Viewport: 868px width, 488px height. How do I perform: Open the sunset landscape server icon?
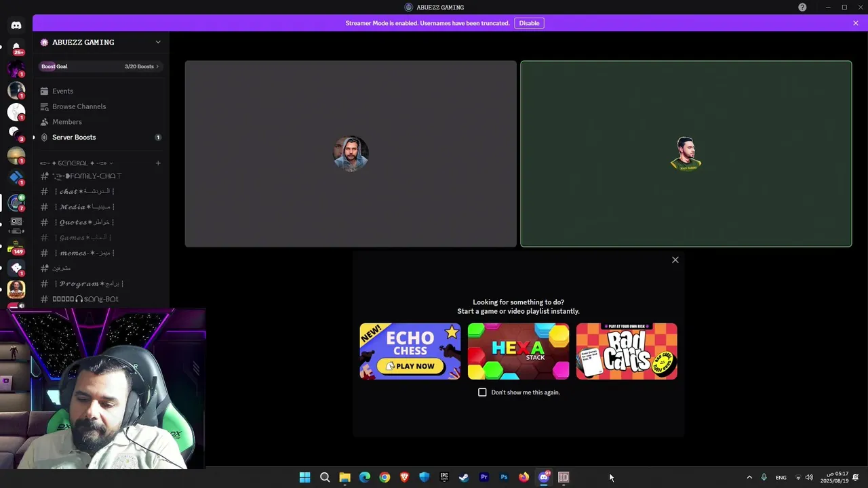pos(16,156)
